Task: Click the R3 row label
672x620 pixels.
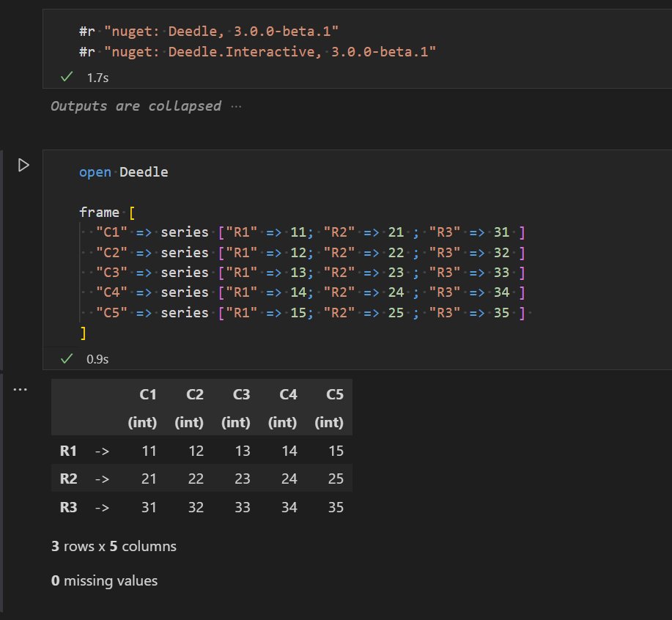Action: pos(69,507)
